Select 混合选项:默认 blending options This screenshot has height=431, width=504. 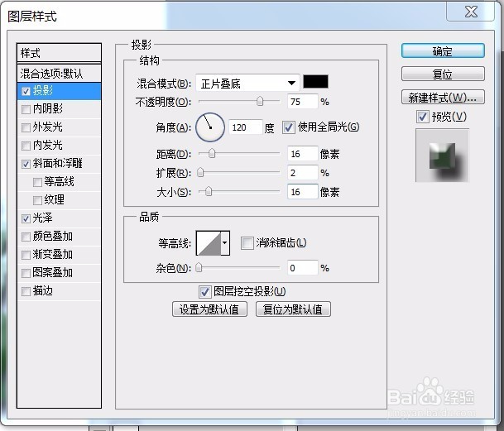click(59, 74)
